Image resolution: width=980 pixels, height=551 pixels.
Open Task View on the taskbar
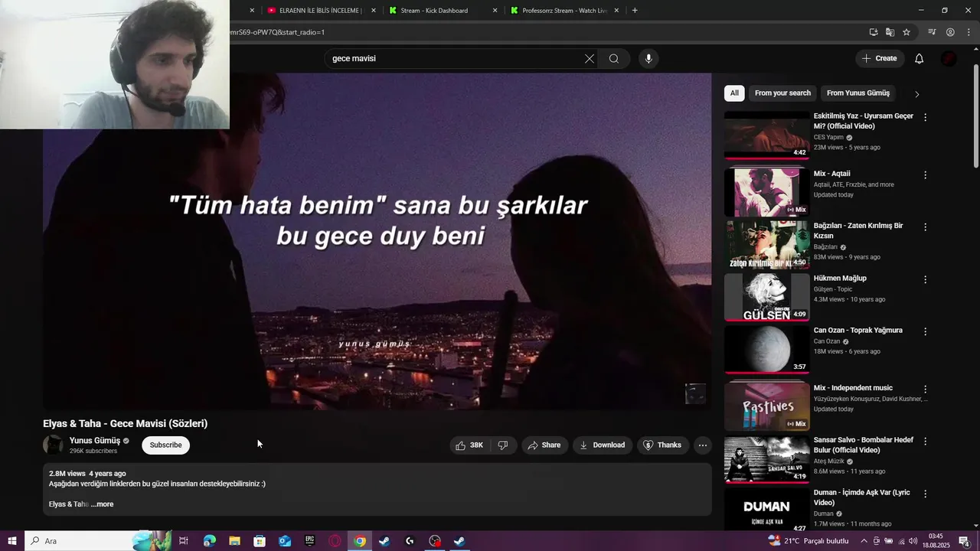(184, 541)
